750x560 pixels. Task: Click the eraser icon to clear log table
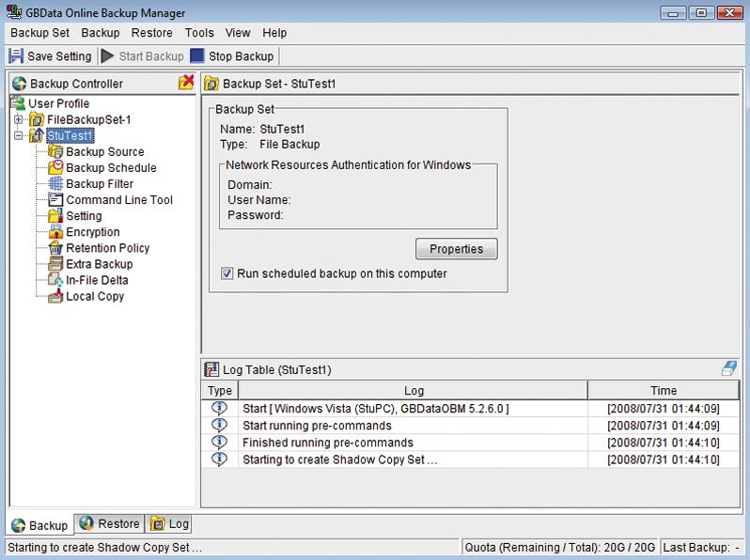click(729, 368)
